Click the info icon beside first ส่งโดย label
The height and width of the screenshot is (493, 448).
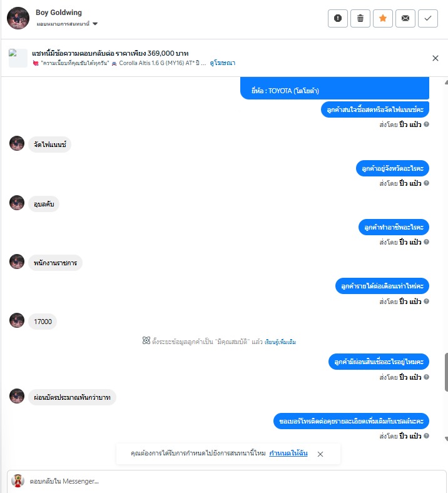click(426, 125)
